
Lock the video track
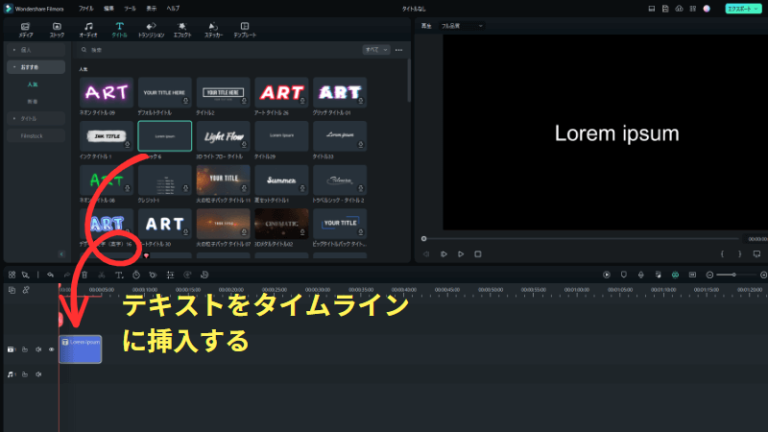pos(24,350)
